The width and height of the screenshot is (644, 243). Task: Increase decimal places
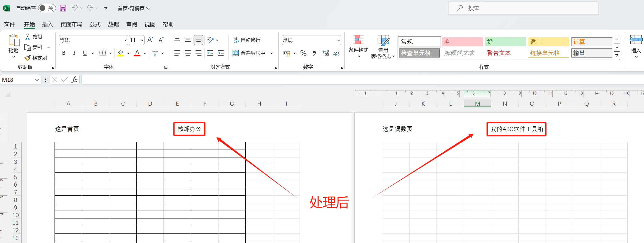coord(326,53)
